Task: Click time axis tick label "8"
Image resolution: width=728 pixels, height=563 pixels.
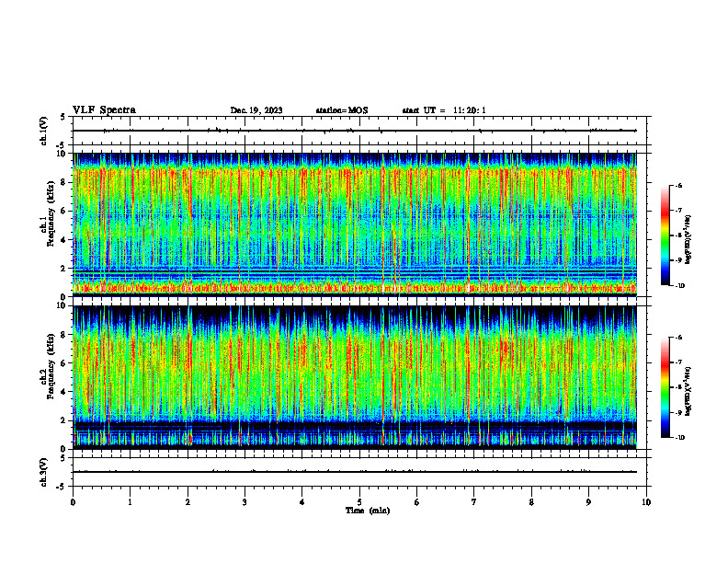Action: [531, 502]
